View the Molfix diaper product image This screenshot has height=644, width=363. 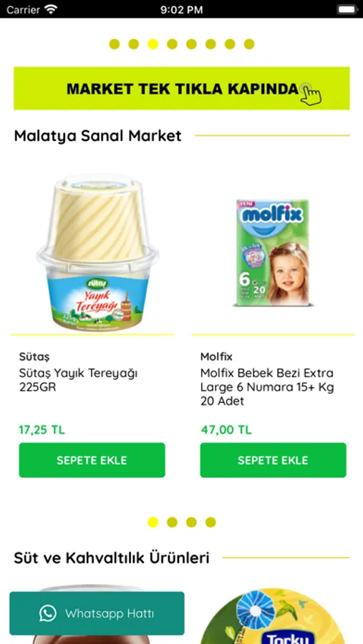point(273,253)
